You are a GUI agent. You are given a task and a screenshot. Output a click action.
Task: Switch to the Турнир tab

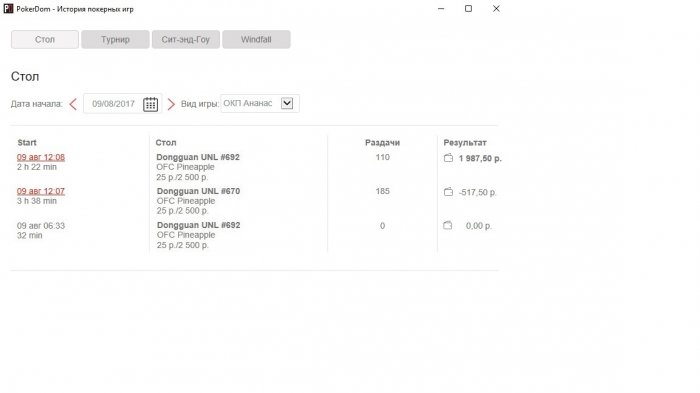(x=115, y=39)
